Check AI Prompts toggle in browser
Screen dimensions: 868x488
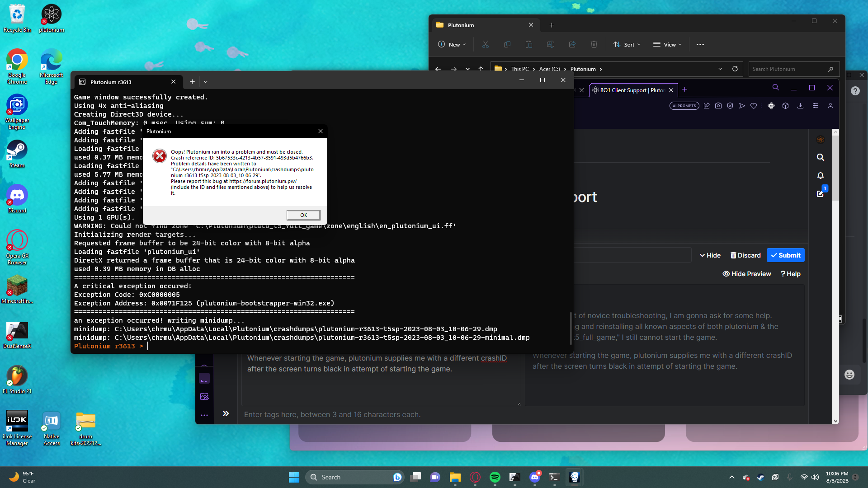click(x=684, y=105)
